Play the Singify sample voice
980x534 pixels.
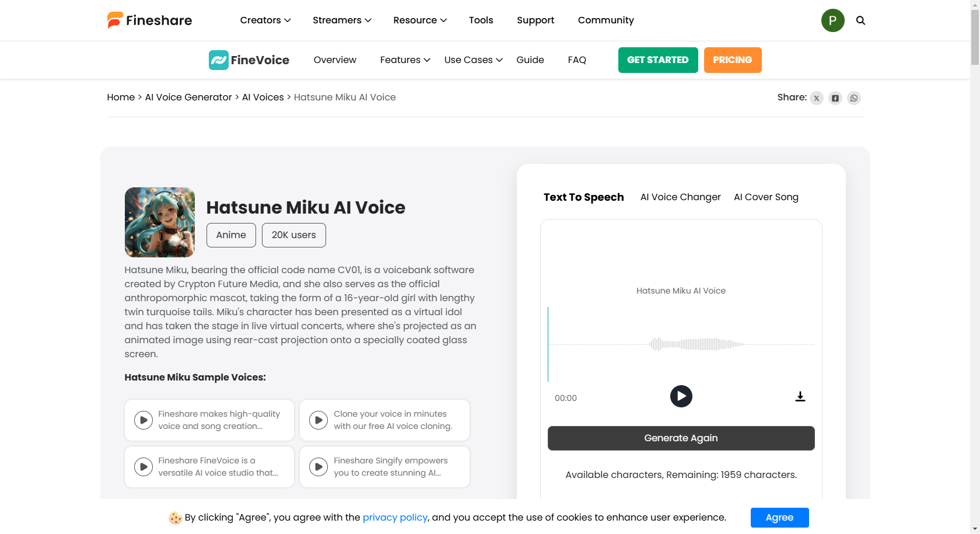click(x=318, y=466)
